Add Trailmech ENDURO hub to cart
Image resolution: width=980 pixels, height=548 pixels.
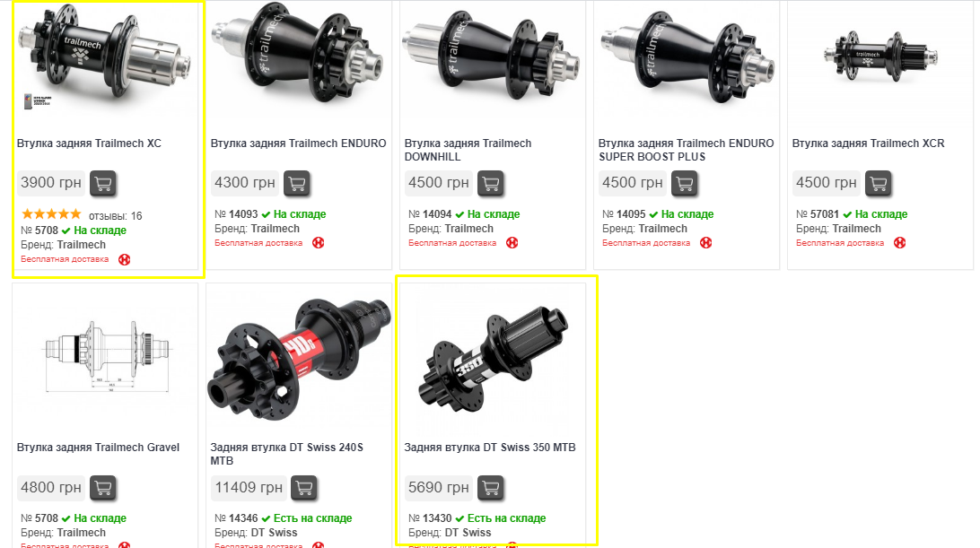(x=297, y=183)
